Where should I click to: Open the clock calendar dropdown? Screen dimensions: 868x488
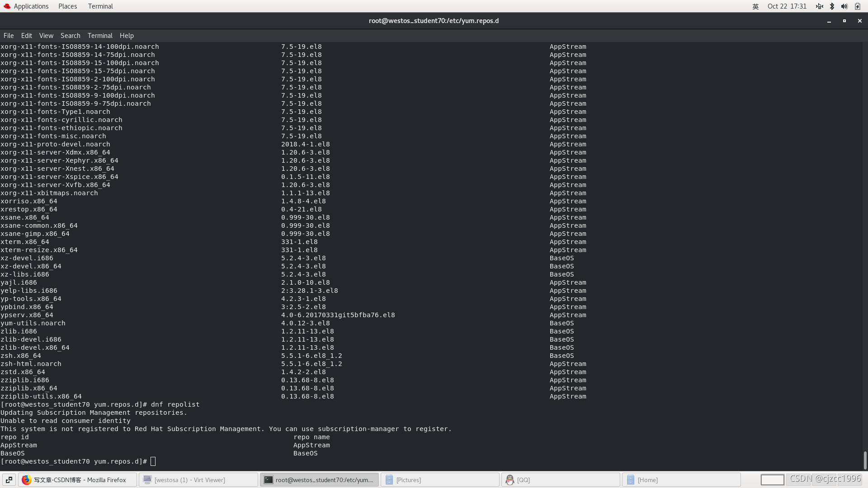click(787, 6)
